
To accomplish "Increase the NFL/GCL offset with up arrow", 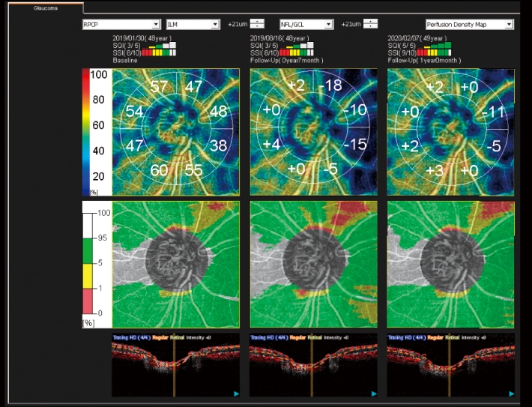I will [x=369, y=22].
